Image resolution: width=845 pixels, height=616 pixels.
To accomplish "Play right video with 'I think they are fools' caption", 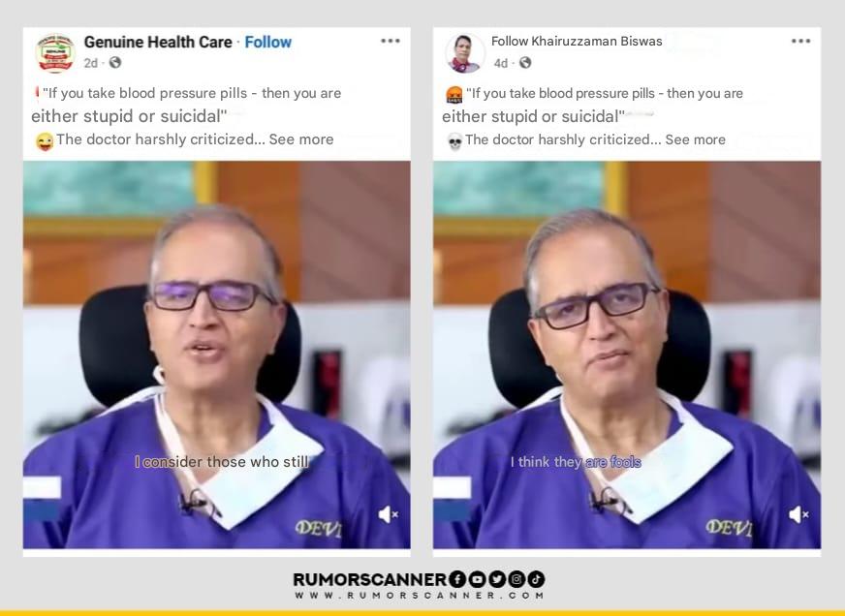I will (x=627, y=354).
